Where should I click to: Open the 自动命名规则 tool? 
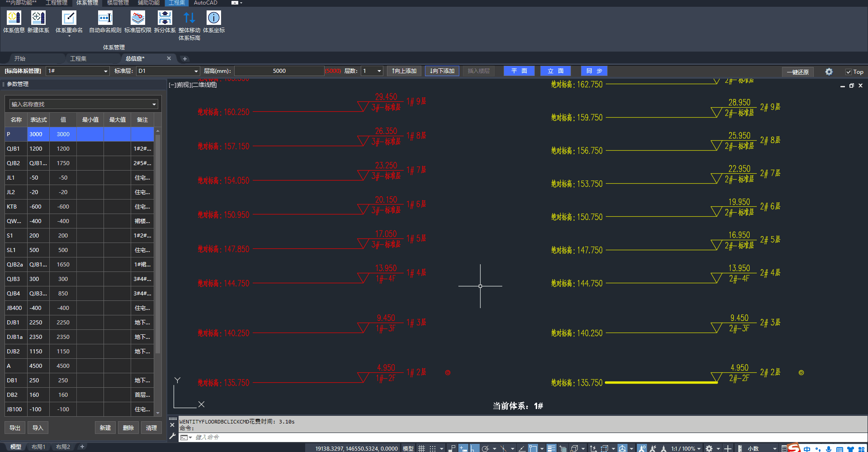click(x=105, y=22)
